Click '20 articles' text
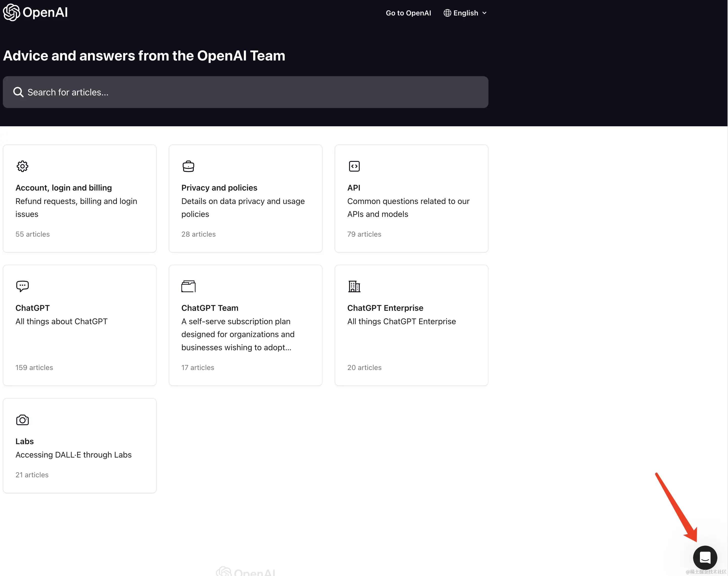 [364, 367]
